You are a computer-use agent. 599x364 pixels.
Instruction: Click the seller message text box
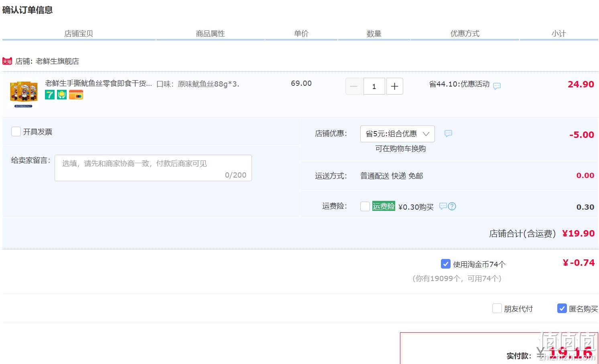pos(153,168)
